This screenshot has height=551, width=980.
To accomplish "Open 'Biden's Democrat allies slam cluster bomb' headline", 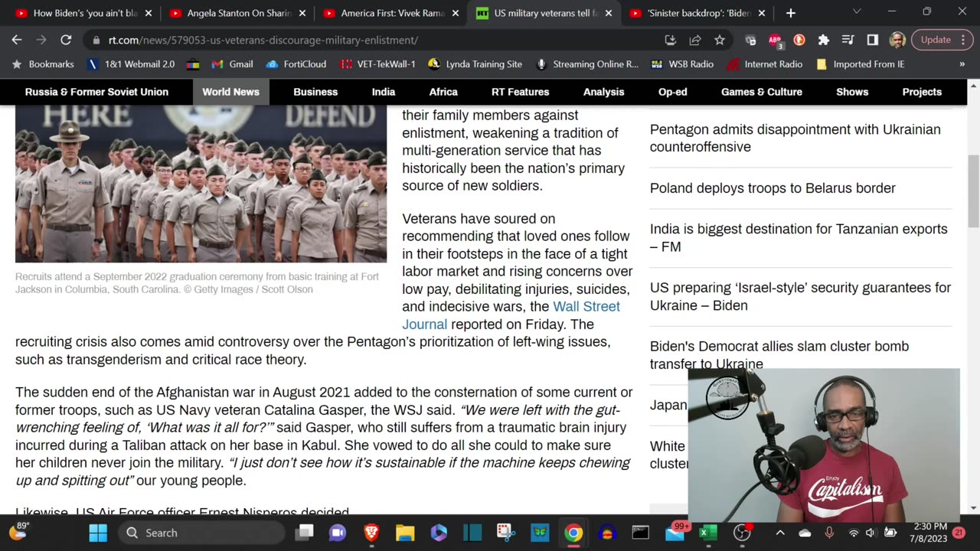I will [779, 354].
